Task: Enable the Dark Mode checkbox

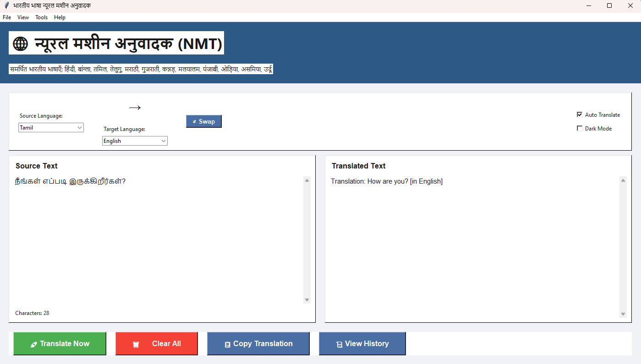Action: [x=580, y=129]
